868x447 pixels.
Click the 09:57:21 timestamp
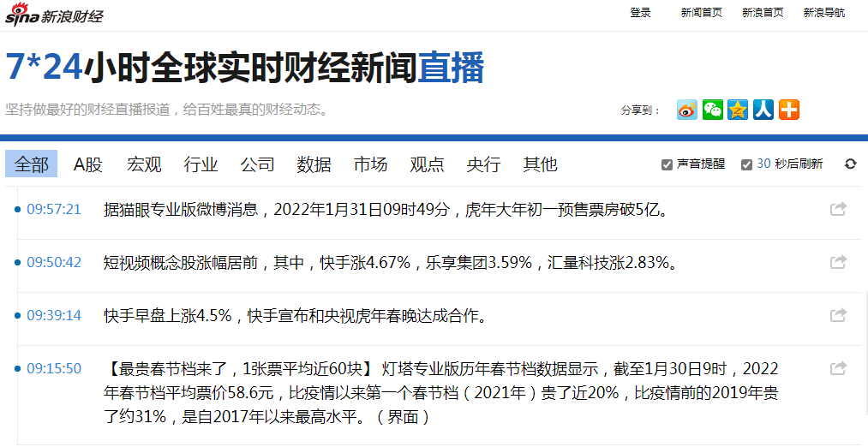[54, 209]
